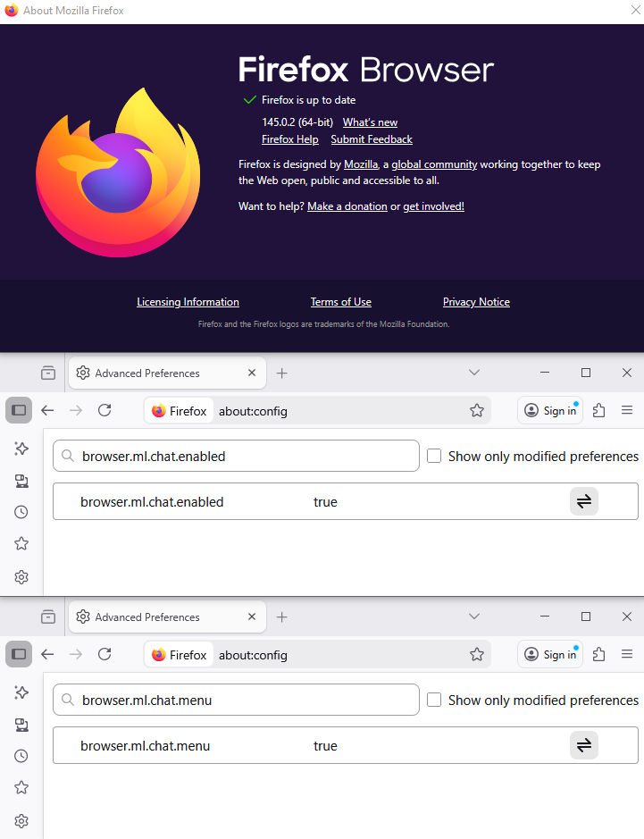Select the browser.ml.chat.enabled preference name

coord(152,502)
